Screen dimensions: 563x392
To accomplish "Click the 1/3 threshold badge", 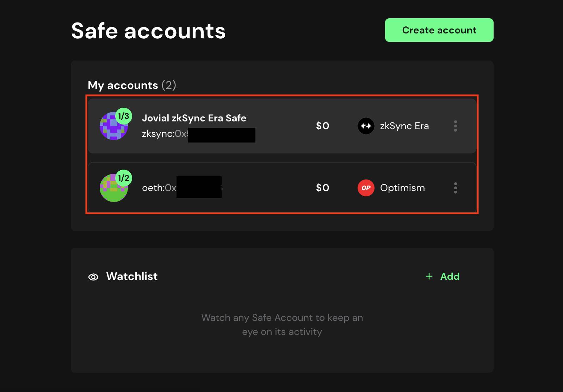I will [x=124, y=116].
